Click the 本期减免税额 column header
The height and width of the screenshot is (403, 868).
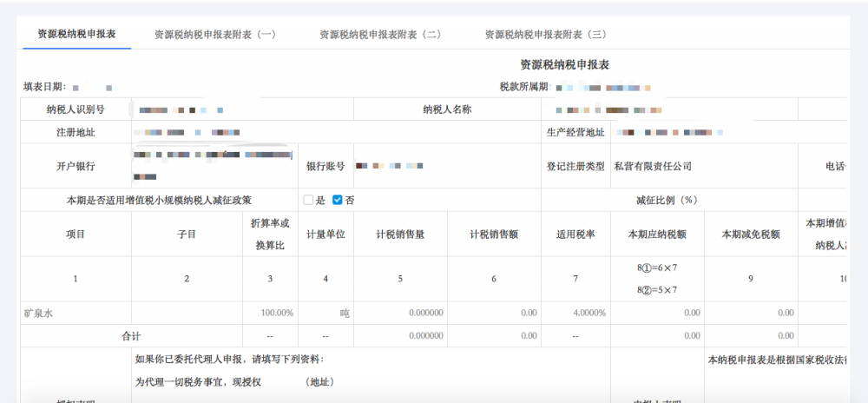click(751, 235)
